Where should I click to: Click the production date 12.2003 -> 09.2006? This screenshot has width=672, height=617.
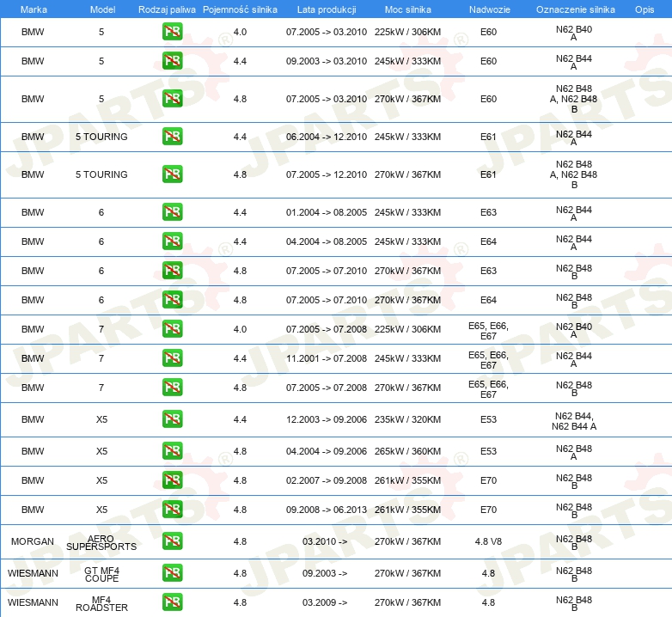coord(327,419)
